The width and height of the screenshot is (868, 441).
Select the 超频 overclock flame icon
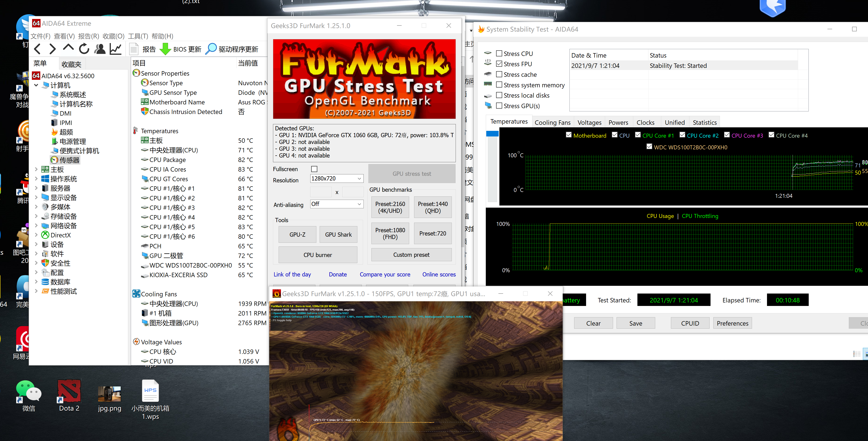coord(54,132)
